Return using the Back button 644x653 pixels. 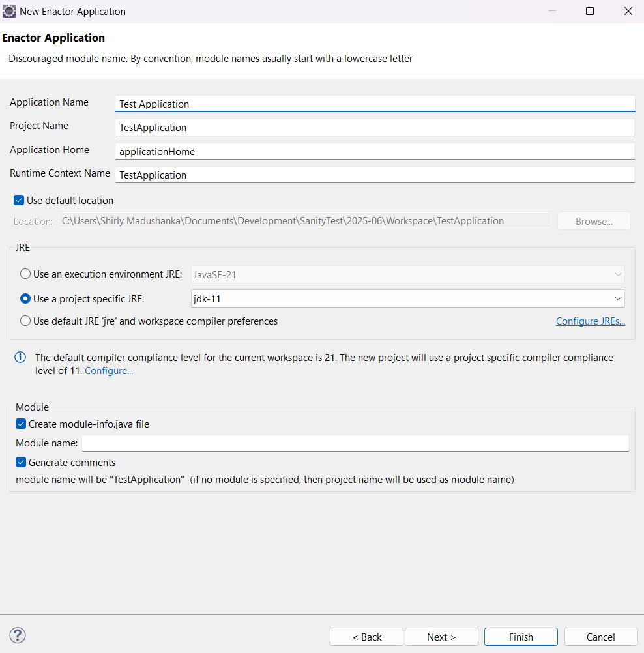point(366,637)
